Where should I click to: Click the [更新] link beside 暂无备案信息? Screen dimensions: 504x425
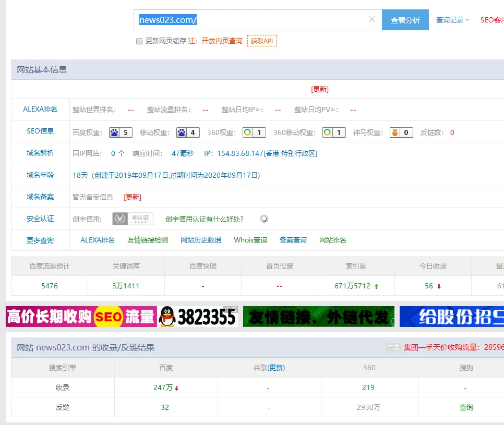pos(133,197)
